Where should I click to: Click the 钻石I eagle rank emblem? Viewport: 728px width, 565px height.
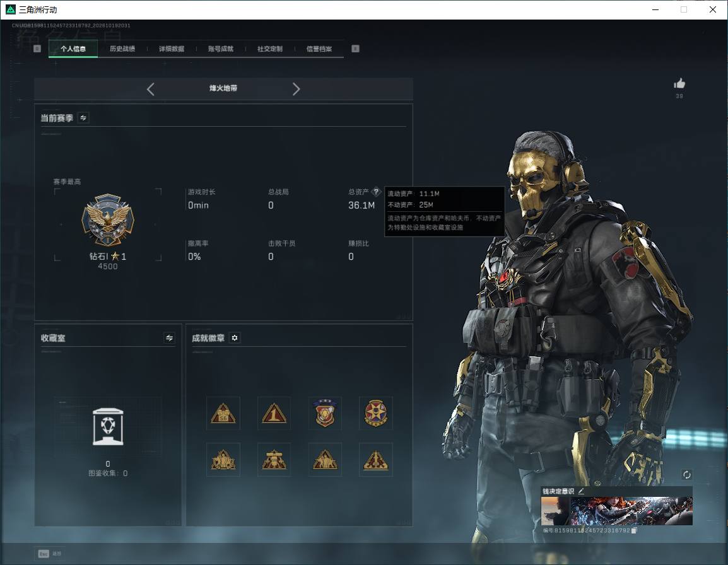108,220
